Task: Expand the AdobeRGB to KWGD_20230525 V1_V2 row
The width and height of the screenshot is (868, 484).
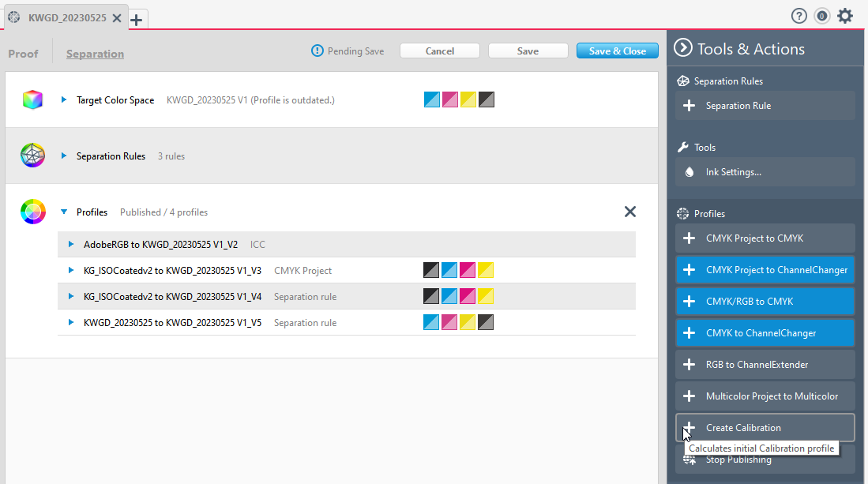Action: 70,243
